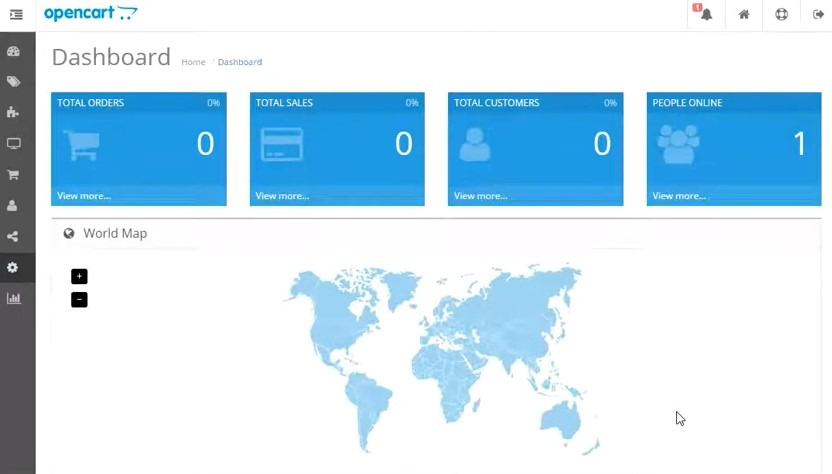Open the help lifebuoy icon
The height and width of the screenshot is (474, 832).
tap(782, 14)
